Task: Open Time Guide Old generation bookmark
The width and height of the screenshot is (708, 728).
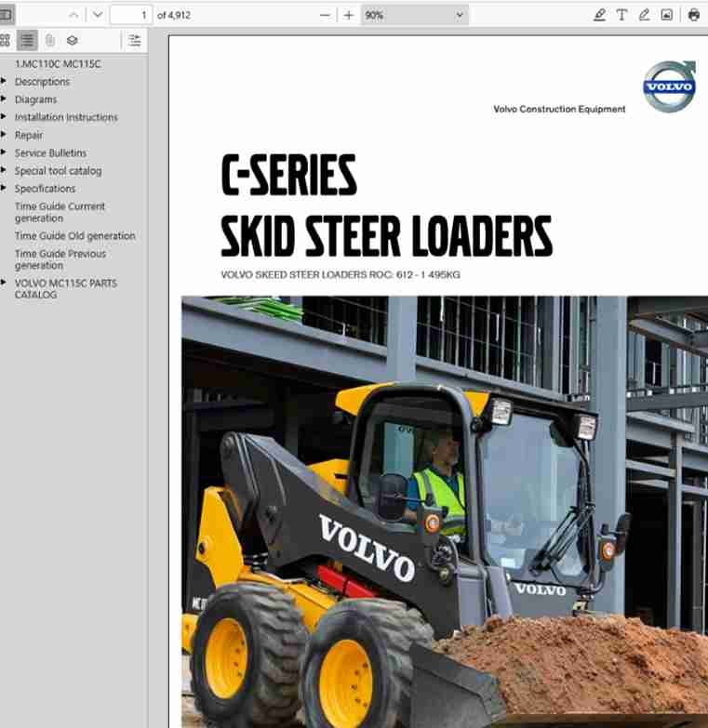Action: point(74,236)
